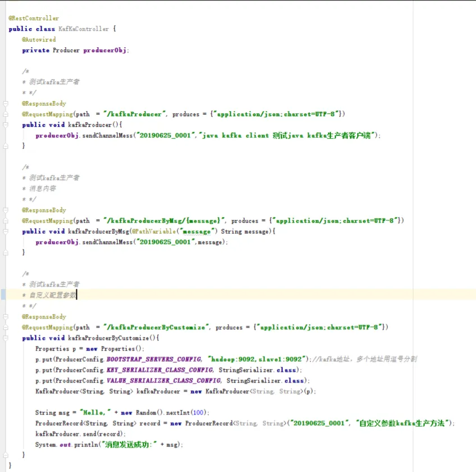
Task: Click the KEY_SERIALIZER_CLASS_CONFIG constant
Action: point(159,370)
